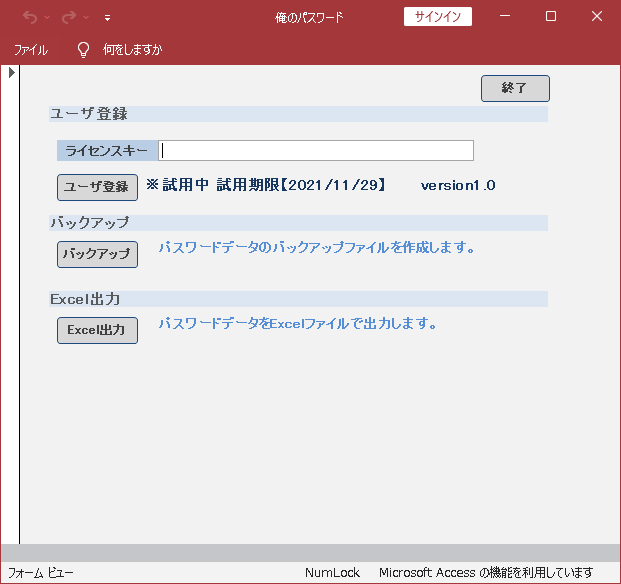Maximize the 俺のパスワード window
Image resolution: width=621 pixels, height=584 pixels.
coord(550,17)
